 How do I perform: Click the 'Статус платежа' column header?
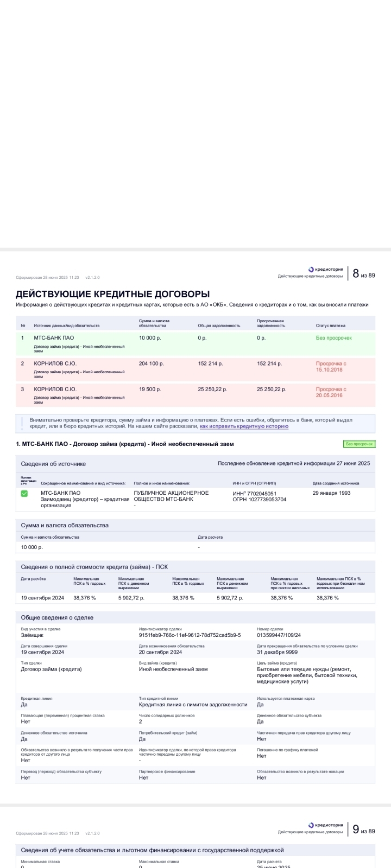pyautogui.click(x=330, y=325)
